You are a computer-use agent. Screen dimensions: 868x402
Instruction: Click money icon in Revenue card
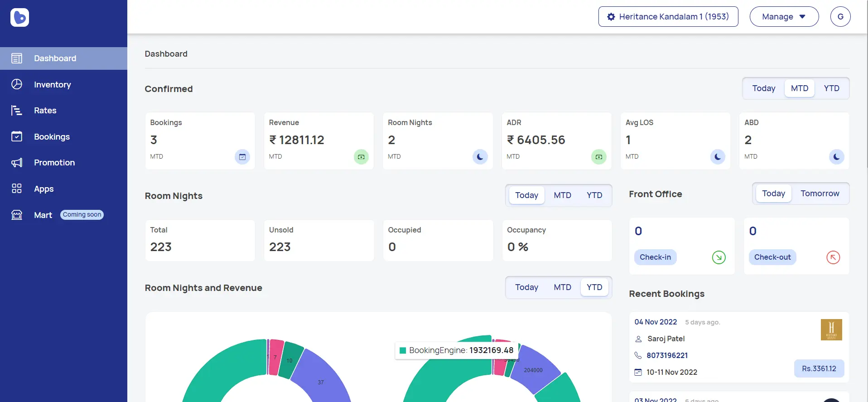coord(361,157)
